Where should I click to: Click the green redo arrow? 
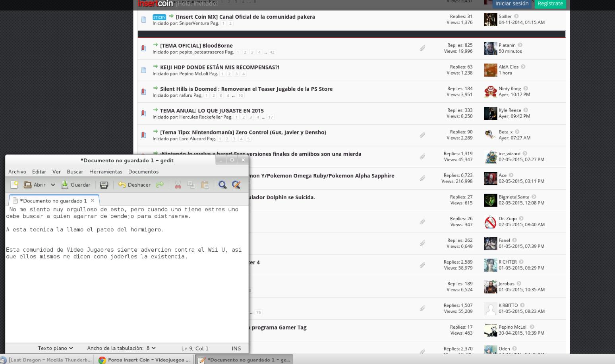pyautogui.click(x=160, y=185)
